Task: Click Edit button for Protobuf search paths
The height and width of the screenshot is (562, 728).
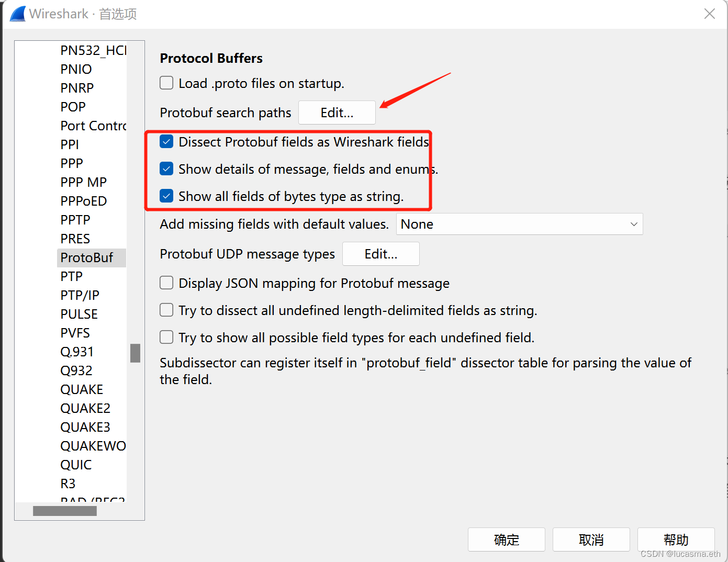Action: [x=337, y=113]
